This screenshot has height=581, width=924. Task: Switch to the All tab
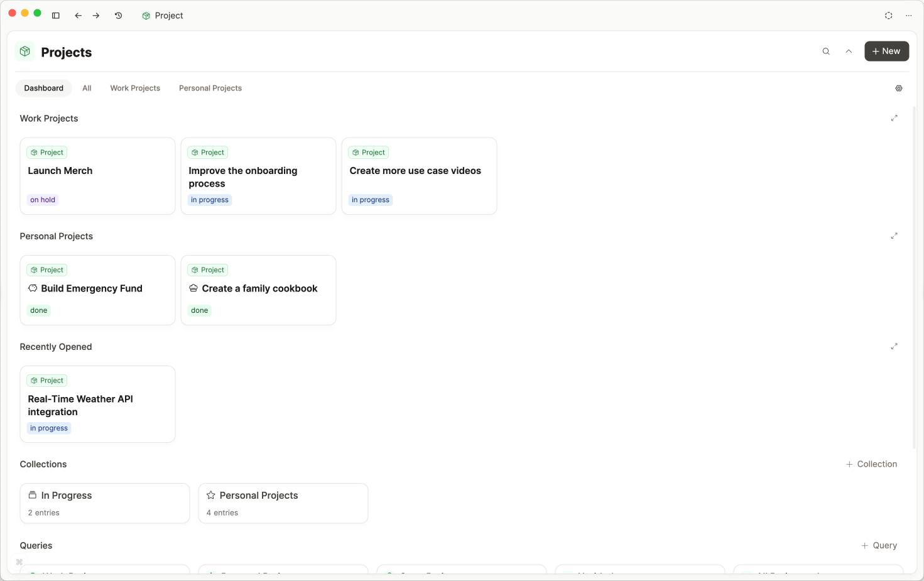(87, 89)
